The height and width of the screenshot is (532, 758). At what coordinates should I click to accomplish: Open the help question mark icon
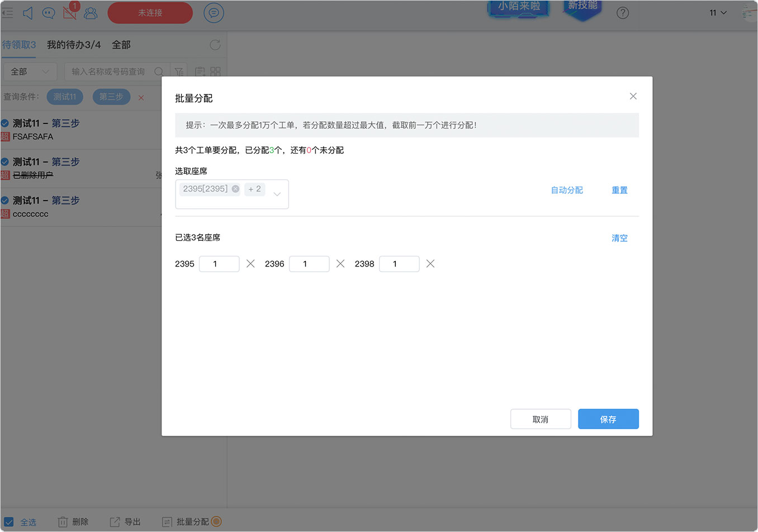tap(623, 13)
